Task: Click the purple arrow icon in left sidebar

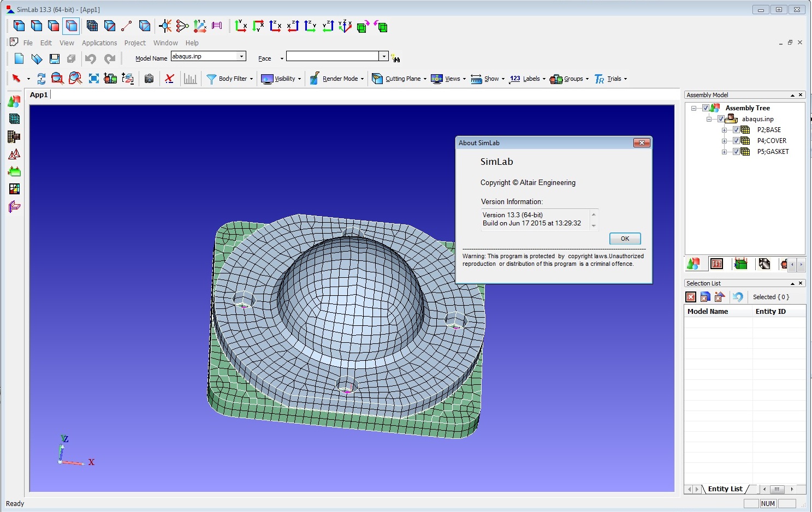Action: [x=14, y=206]
